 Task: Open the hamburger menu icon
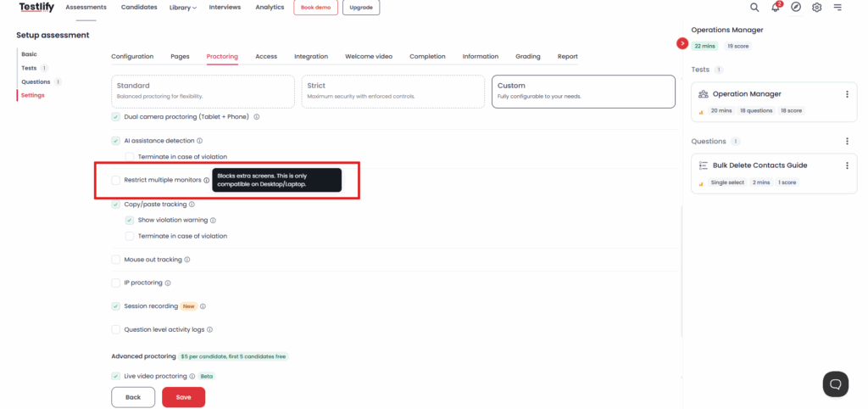(837, 7)
